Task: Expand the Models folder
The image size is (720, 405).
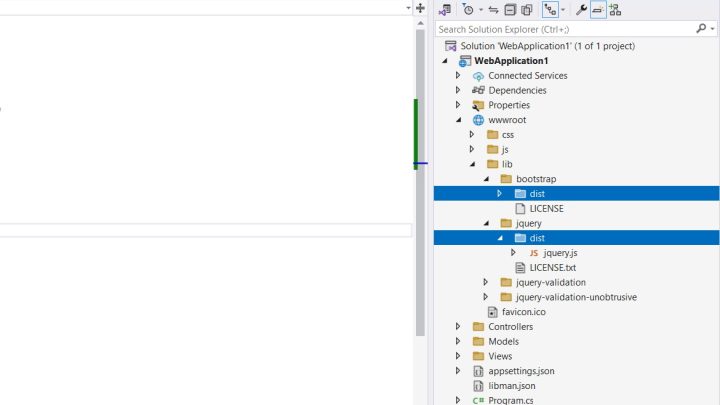Action: pyautogui.click(x=458, y=341)
